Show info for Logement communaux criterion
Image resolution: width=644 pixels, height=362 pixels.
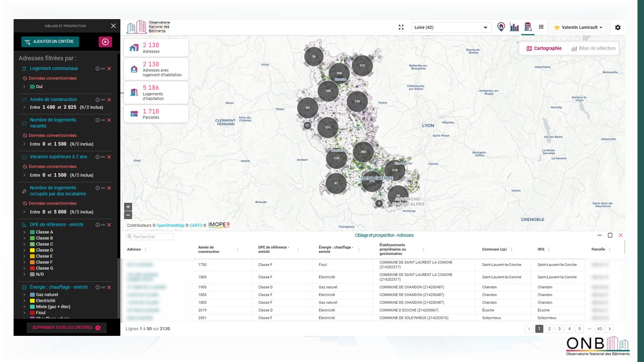click(98, 68)
